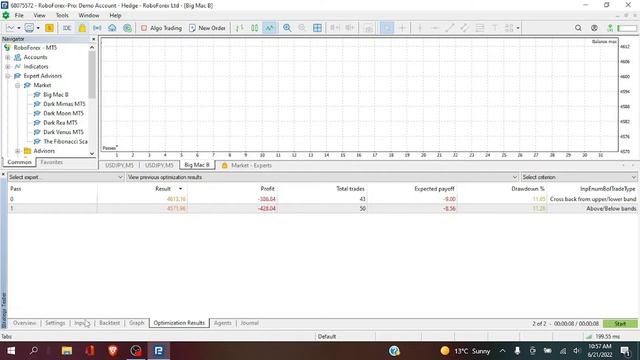Viewport: 640px width, 360px height.
Task: Open the chart profiles icon
Action: (29, 28)
